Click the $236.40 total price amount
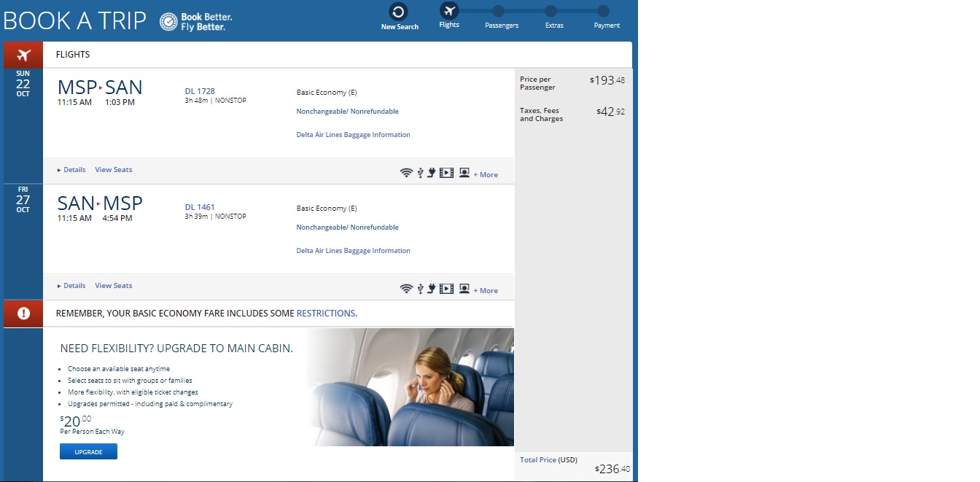Screen dimensions: 980x482 tap(613, 470)
